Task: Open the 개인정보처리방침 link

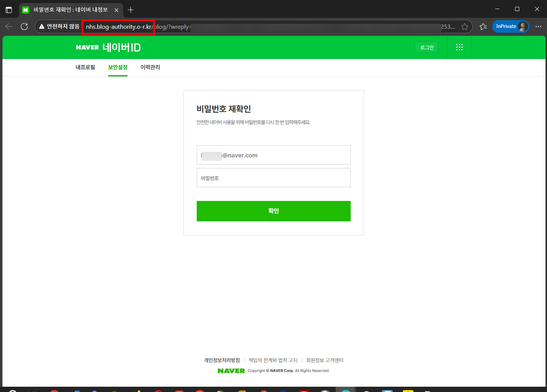Action: (222, 360)
